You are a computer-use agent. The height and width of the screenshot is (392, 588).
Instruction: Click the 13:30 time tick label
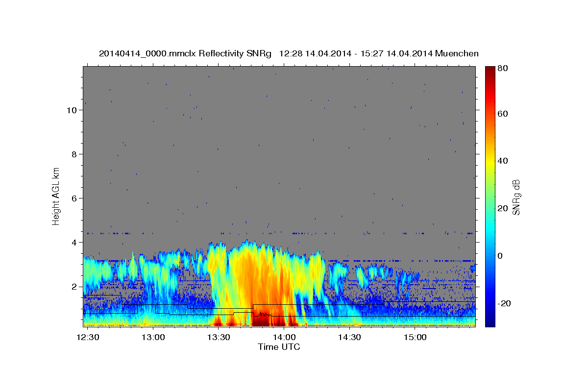pyautogui.click(x=219, y=338)
